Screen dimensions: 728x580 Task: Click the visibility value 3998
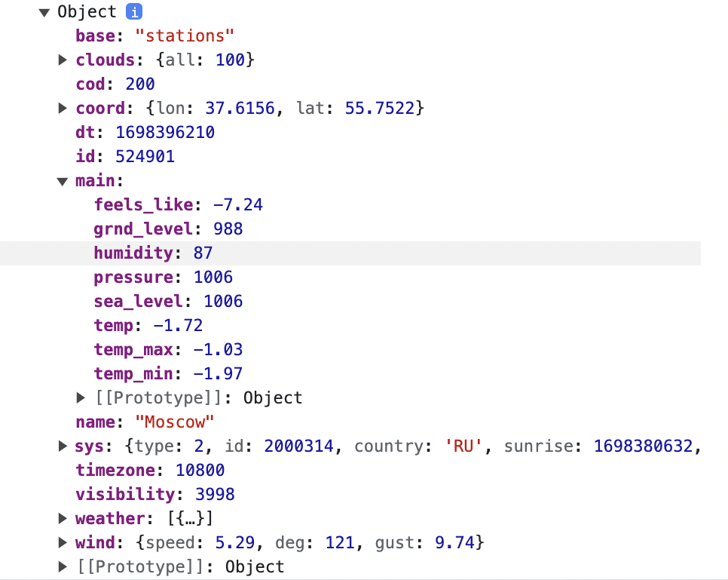pyautogui.click(x=214, y=494)
